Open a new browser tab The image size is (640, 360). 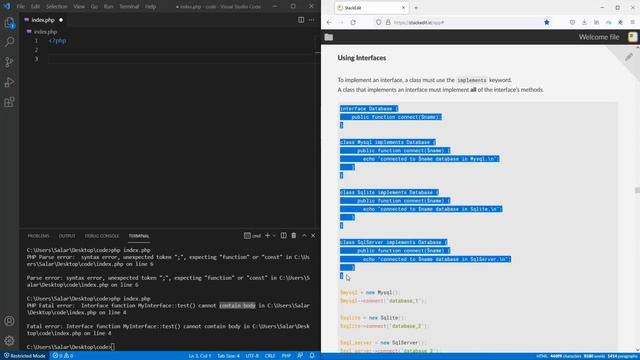point(416,8)
